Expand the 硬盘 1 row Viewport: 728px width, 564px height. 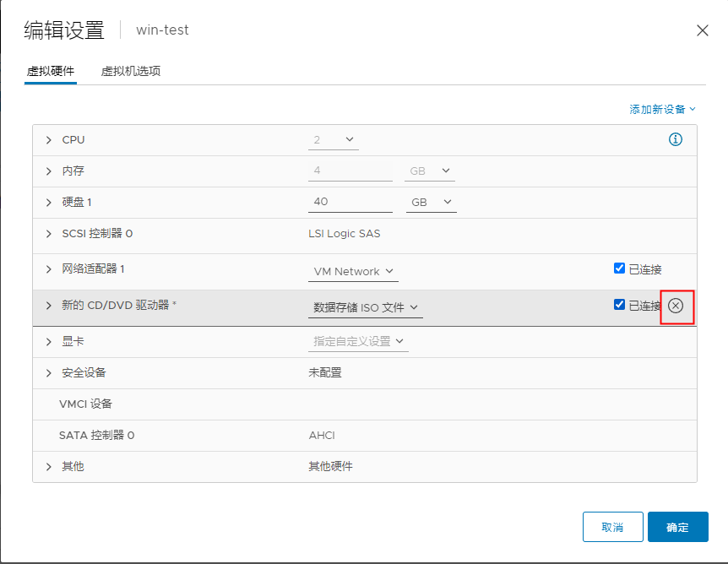(48, 202)
